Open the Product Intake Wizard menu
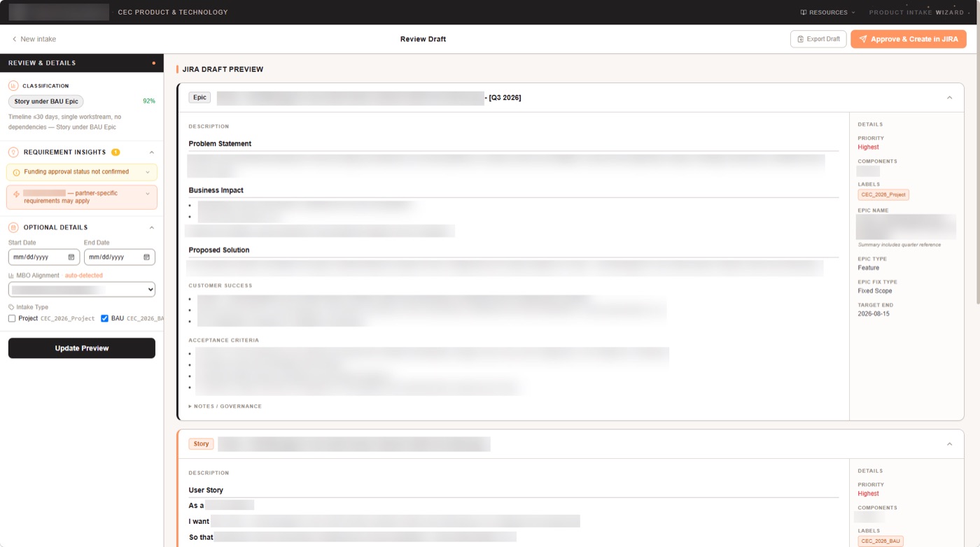 [920, 13]
